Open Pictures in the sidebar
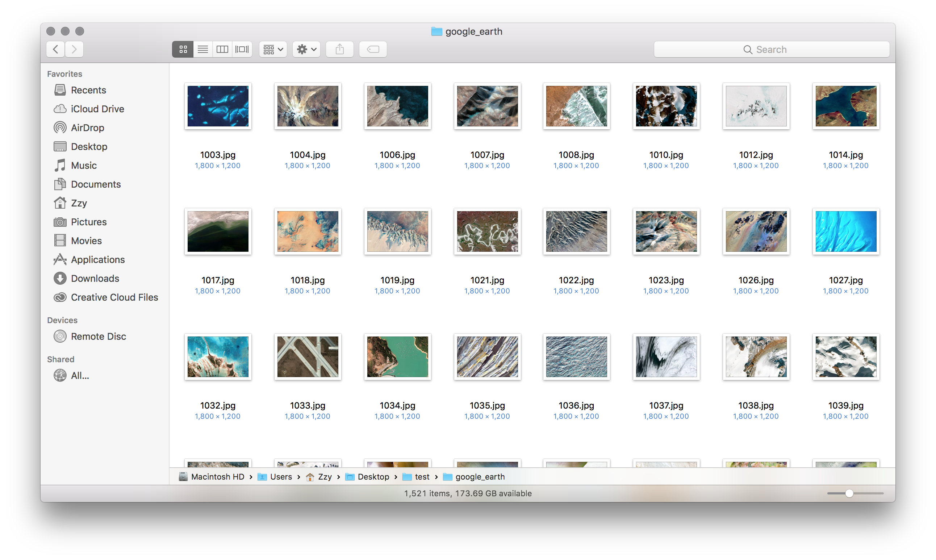 click(x=80, y=222)
